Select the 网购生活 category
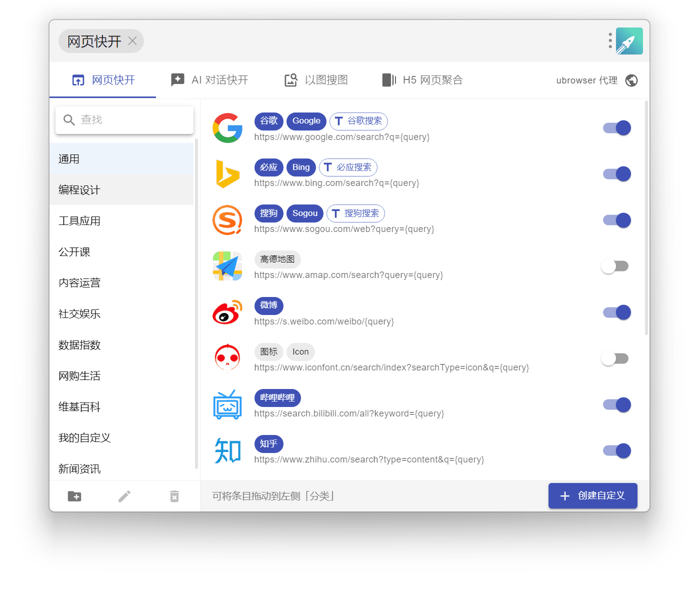The height and width of the screenshot is (600, 700). 121,376
